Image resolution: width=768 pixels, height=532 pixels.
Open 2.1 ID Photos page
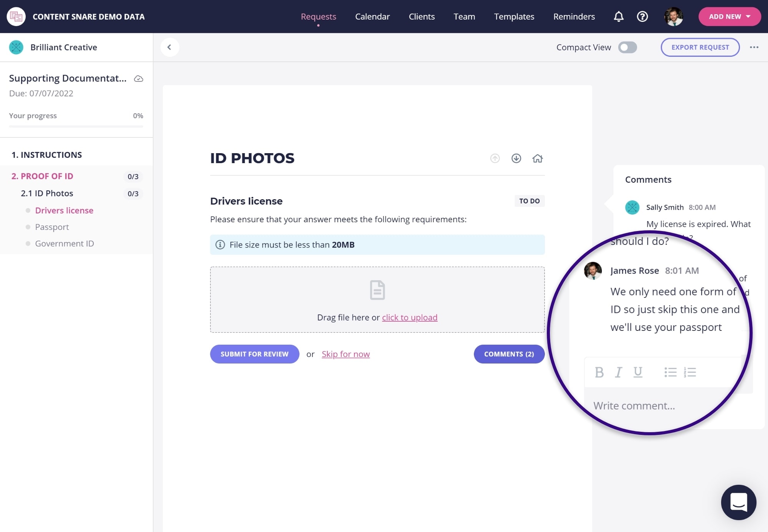tap(47, 193)
